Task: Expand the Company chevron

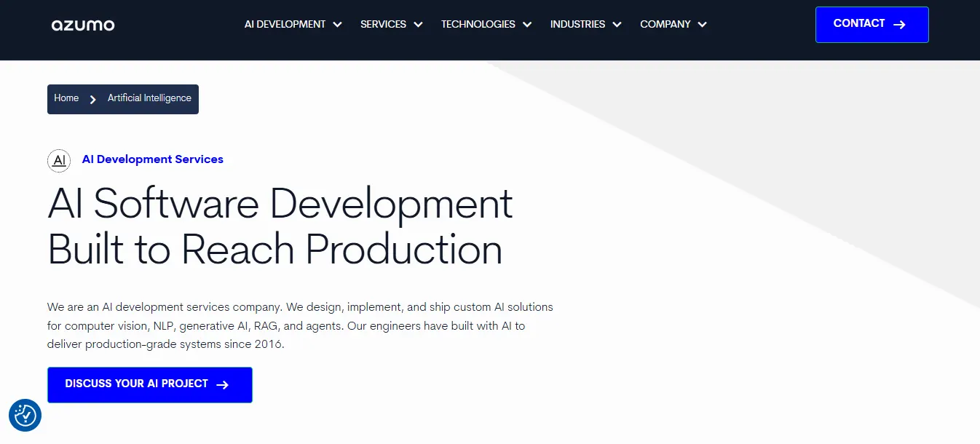Action: 703,25
